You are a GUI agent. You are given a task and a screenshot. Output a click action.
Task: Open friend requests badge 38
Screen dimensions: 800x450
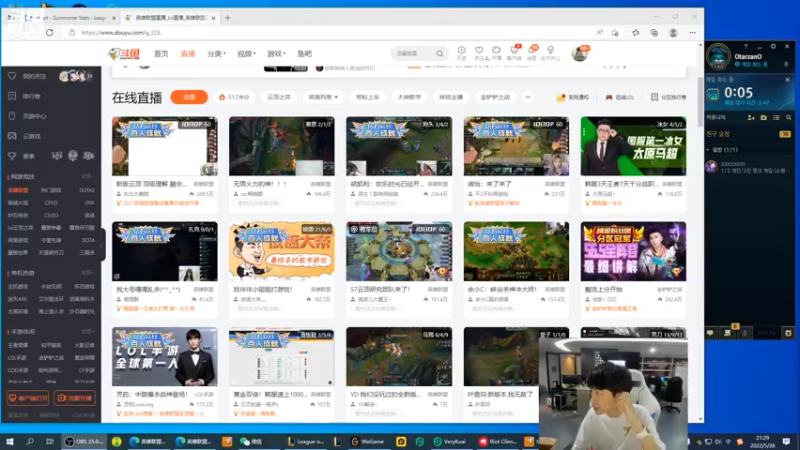coord(785,134)
